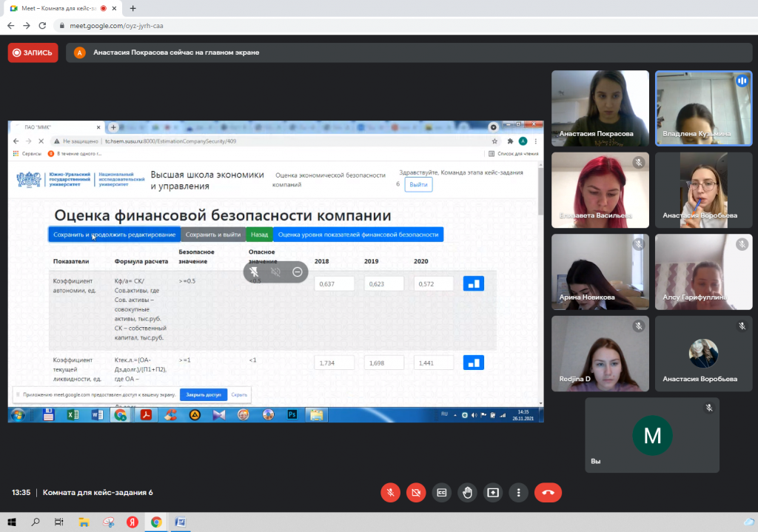The width and height of the screenshot is (758, 532).
Task: Leave the call with red hang-up button
Action: tap(548, 492)
